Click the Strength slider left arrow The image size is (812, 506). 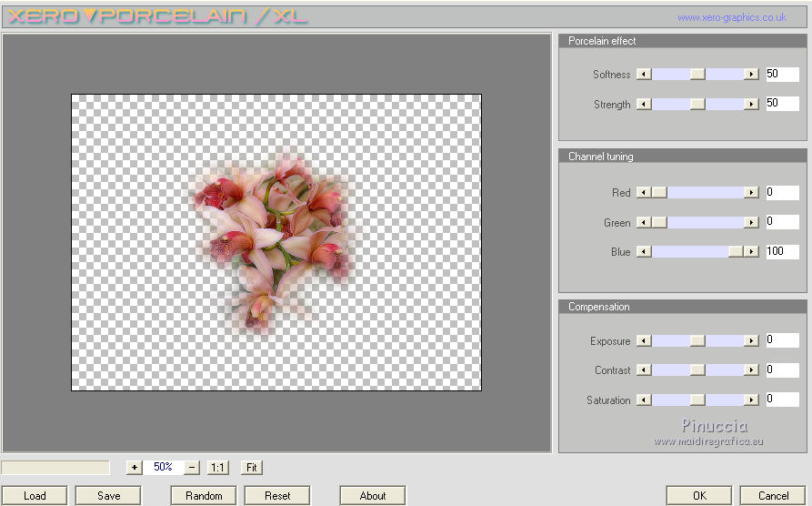pos(644,105)
